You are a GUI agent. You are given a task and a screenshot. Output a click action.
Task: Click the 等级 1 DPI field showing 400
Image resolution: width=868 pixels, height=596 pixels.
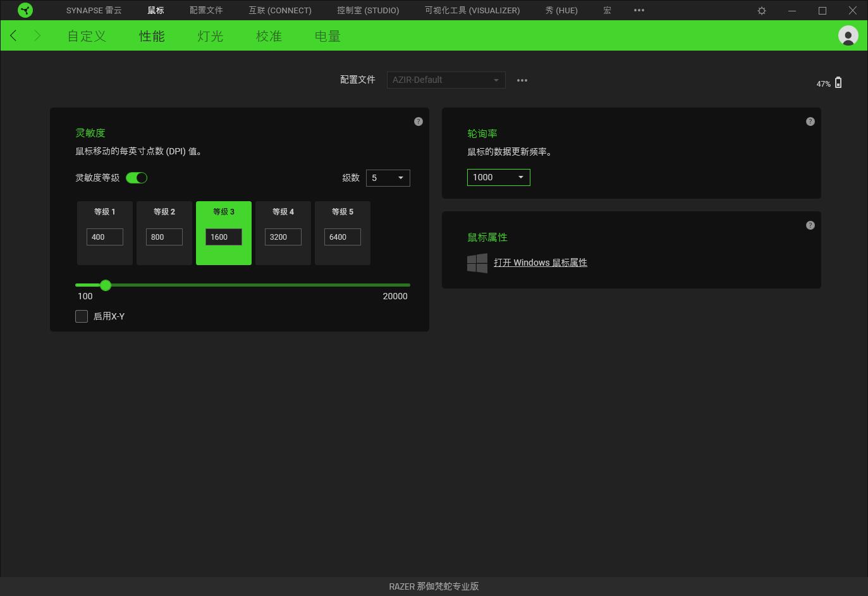104,237
